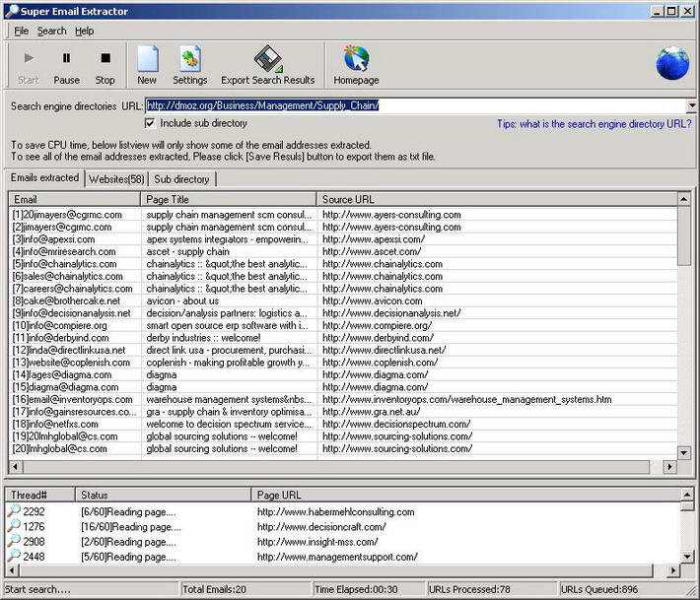Screen dimensions: 700x600
Task: Click email list scroll up arrow
Action: click(x=684, y=199)
